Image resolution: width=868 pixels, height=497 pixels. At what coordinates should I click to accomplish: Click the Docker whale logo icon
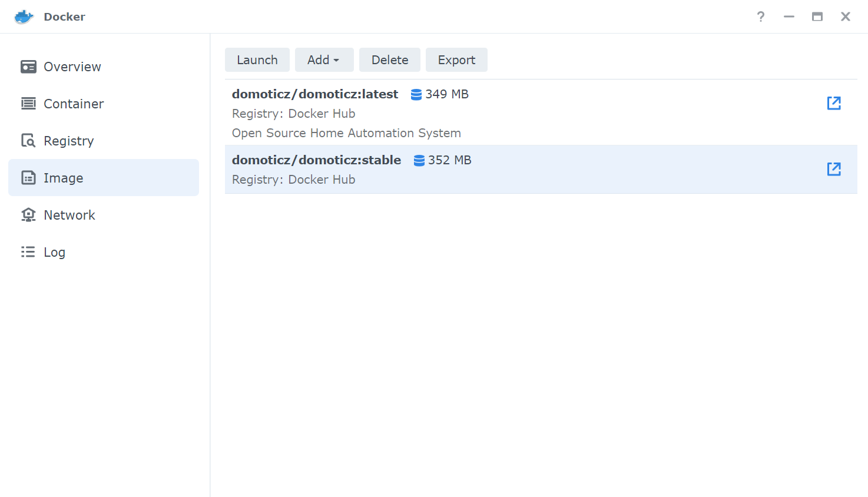tap(24, 16)
